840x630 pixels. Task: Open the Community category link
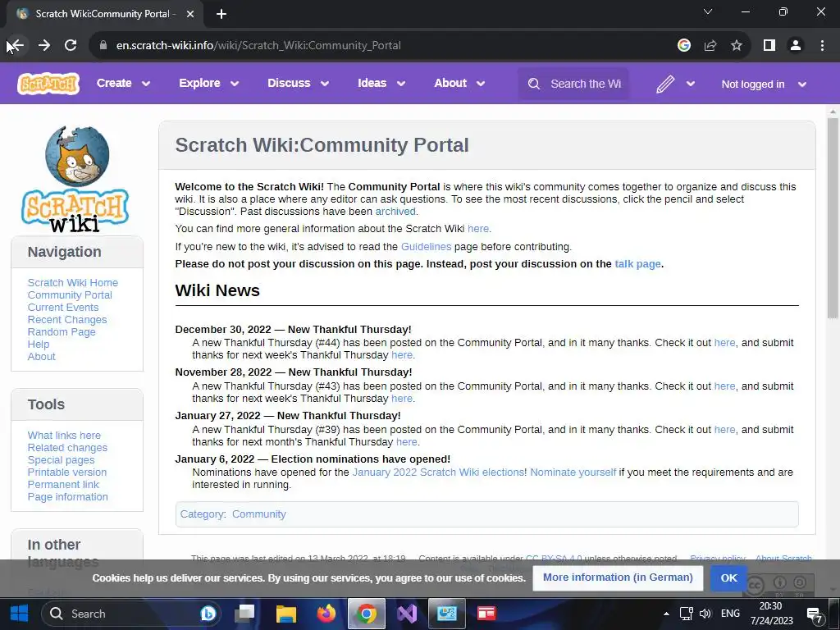pos(258,514)
